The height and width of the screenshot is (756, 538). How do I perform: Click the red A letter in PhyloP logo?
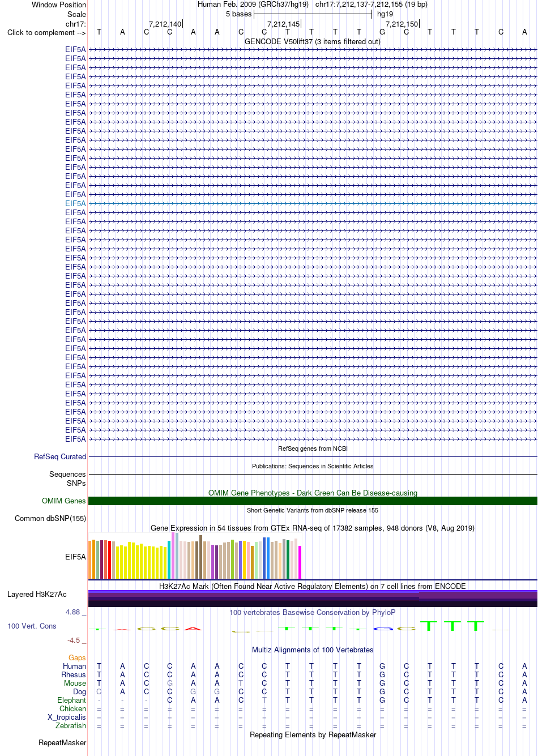pos(193,629)
